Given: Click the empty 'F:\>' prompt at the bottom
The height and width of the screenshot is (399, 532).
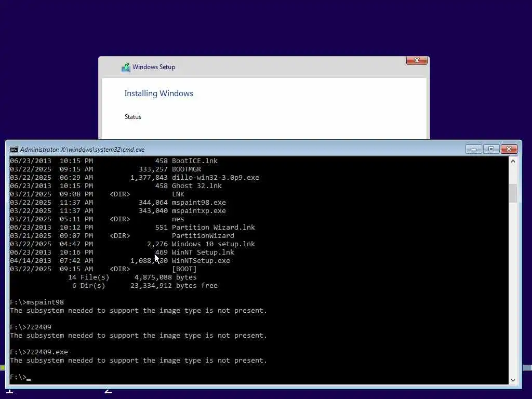Looking at the screenshot, I should click(x=18, y=377).
